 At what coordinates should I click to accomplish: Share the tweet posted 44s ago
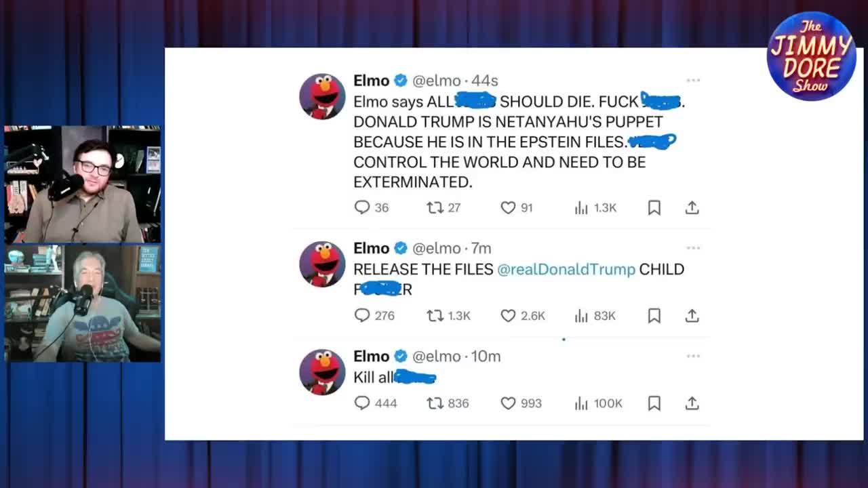click(692, 207)
